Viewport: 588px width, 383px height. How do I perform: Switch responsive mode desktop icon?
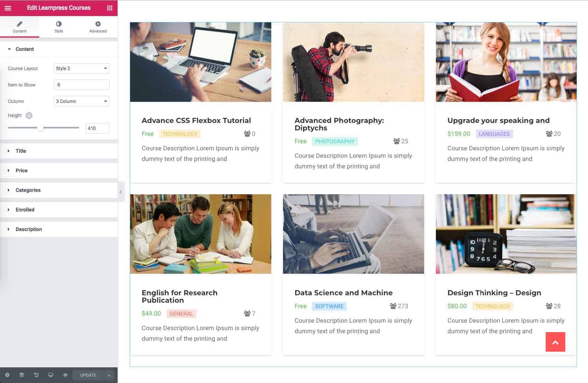click(51, 375)
